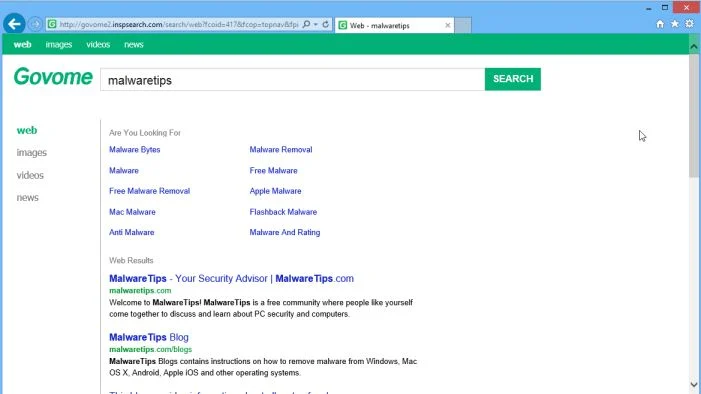Image resolution: width=701 pixels, height=394 pixels.
Task: Open the 'Anti Malware' suggestion link
Action: point(131,233)
